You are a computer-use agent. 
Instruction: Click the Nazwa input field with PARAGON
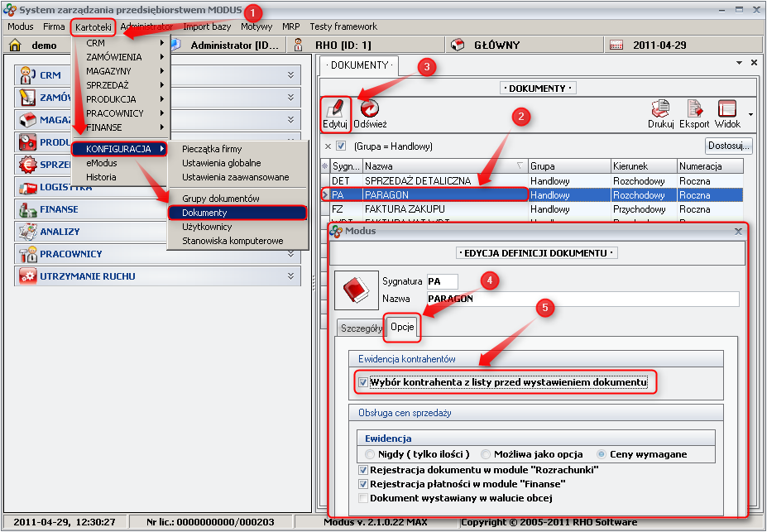point(582,299)
